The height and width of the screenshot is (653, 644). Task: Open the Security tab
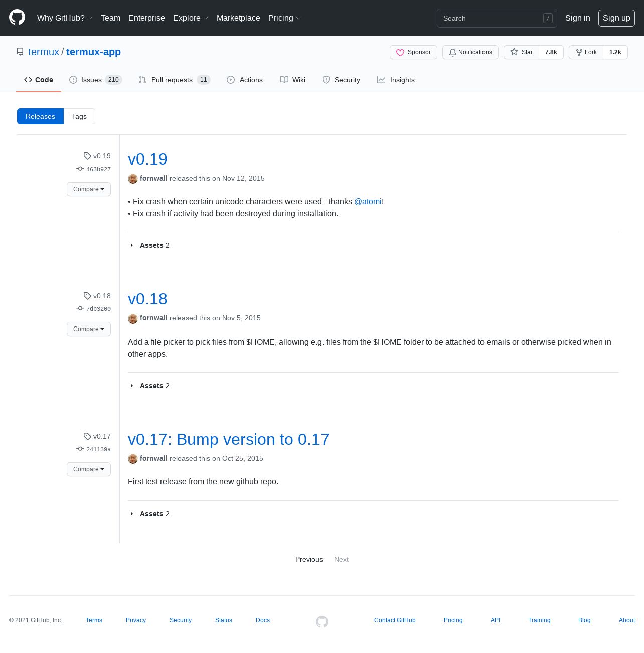(x=341, y=80)
